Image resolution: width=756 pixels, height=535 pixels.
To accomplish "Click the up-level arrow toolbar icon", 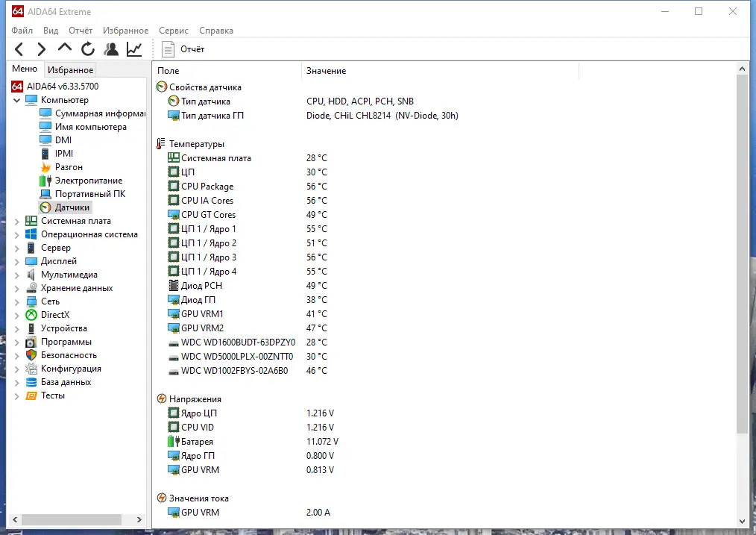I will pyautogui.click(x=65, y=47).
